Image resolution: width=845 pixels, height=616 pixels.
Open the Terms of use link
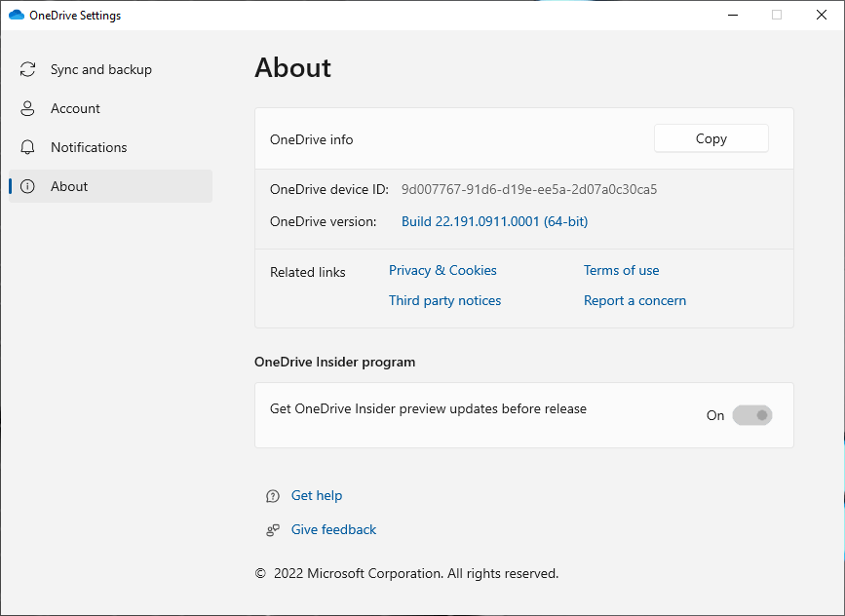click(x=621, y=270)
